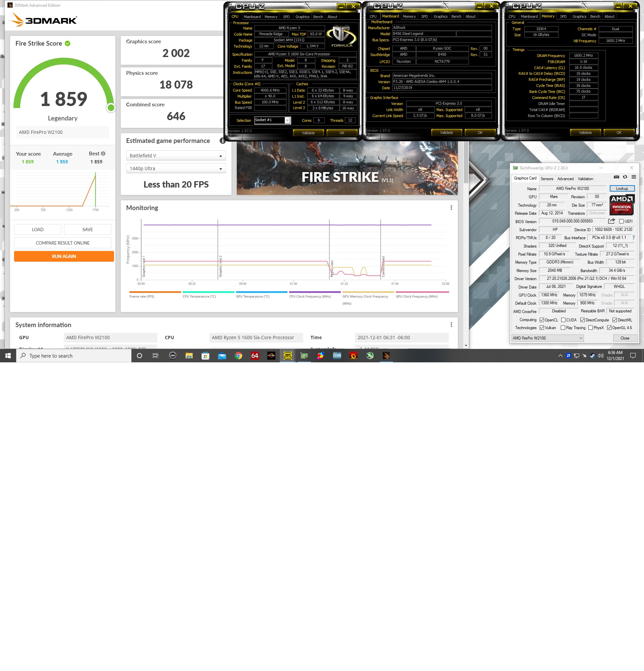The image size is (644, 671).
Task: Open the notification center icon
Action: coord(633,356)
